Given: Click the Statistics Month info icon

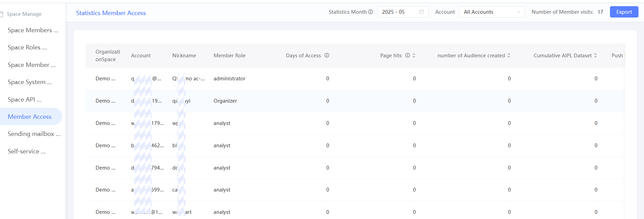Looking at the screenshot, I should click(371, 12).
